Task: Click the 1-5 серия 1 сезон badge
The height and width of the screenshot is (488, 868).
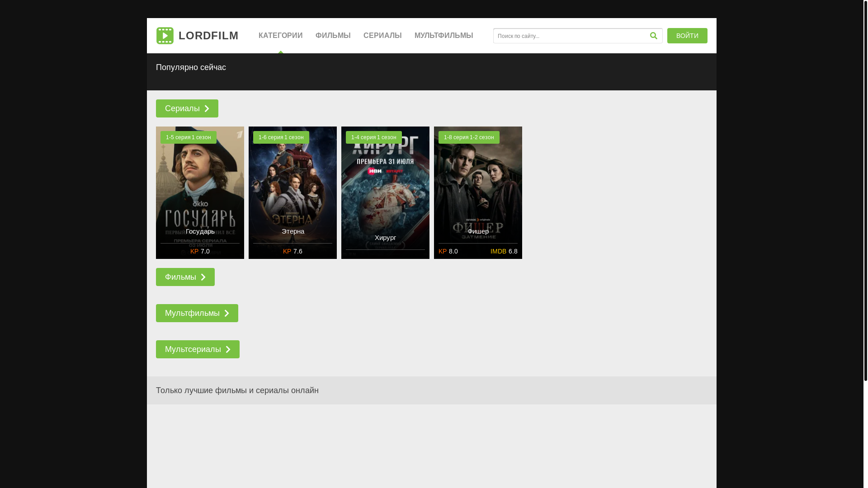Action: (189, 137)
